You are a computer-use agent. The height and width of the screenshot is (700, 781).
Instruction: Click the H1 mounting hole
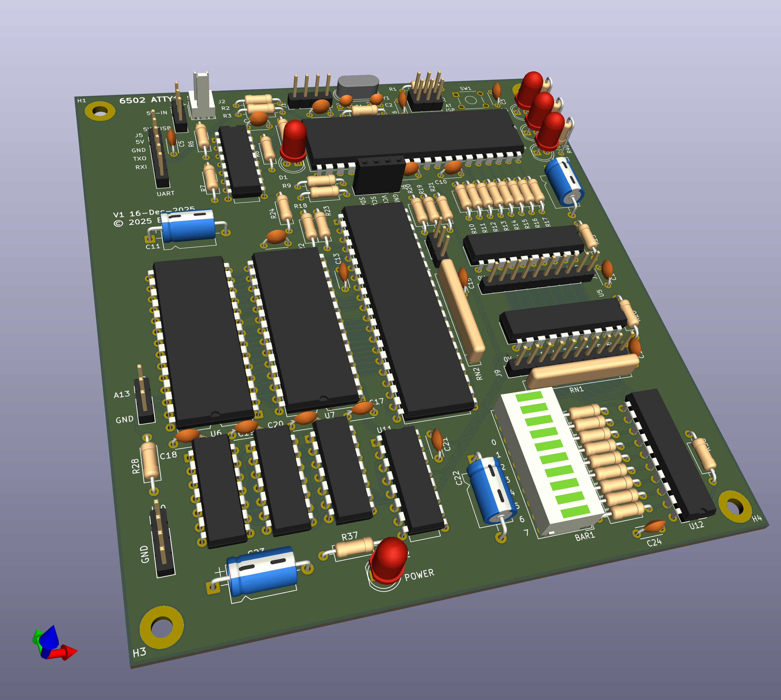(x=100, y=111)
